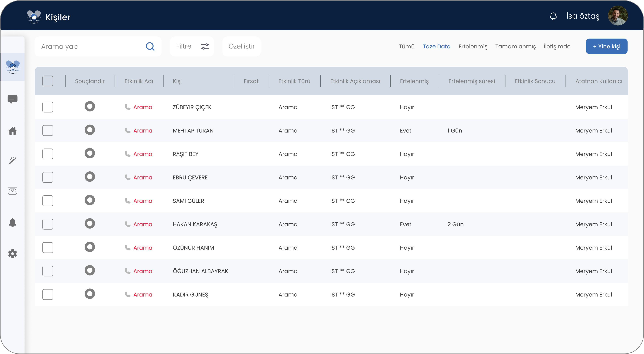The width and height of the screenshot is (644, 354).
Task: Check the box for EBRU ÇEVERE
Action: [x=48, y=177]
